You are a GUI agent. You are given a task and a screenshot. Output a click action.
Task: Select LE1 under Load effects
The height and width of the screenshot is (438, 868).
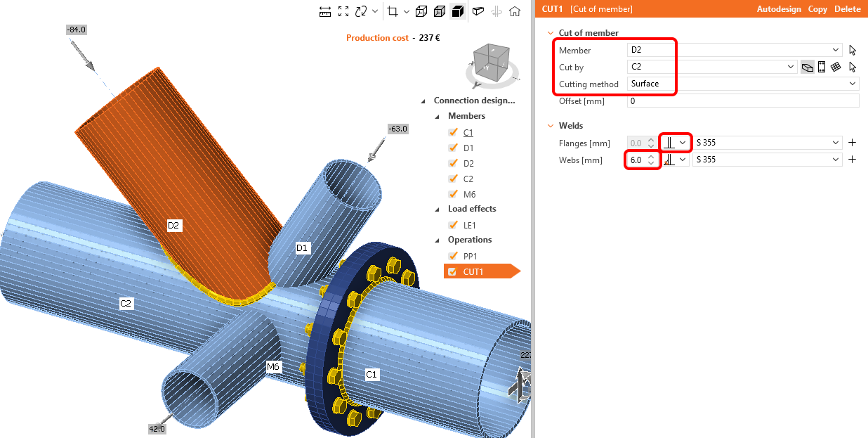point(470,225)
